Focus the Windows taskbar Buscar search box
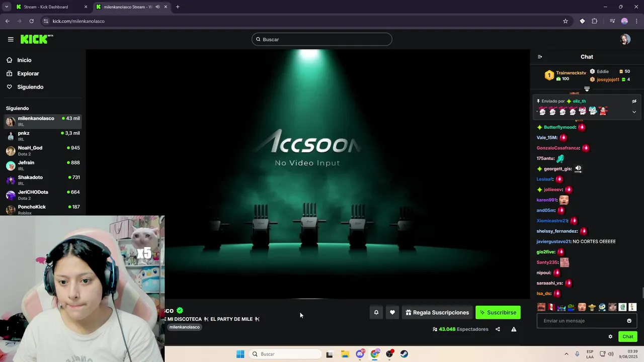The image size is (644, 362). click(x=285, y=354)
